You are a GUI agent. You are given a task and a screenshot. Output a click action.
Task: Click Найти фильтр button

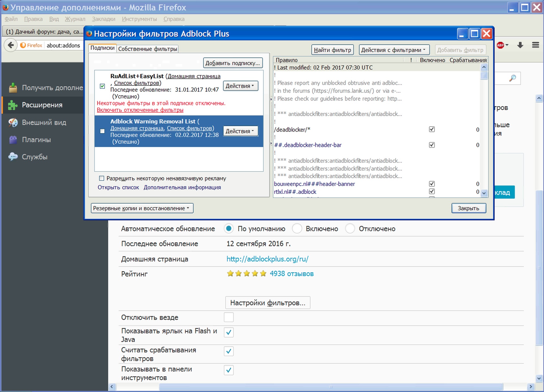pos(332,50)
